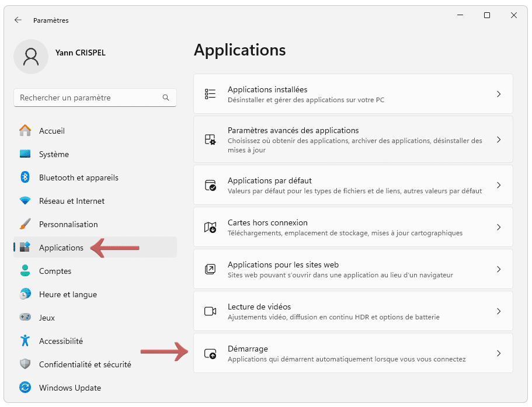This screenshot has width=532, height=407.
Task: Open Confidentialité et sécurité settings
Action: click(x=85, y=364)
